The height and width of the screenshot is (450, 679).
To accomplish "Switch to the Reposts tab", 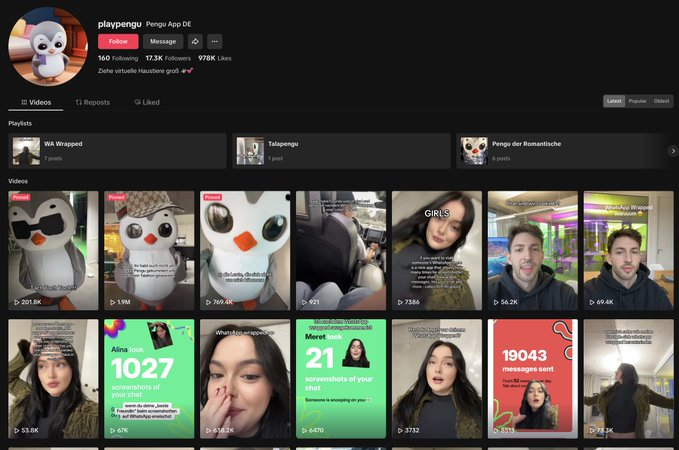I will 93,102.
